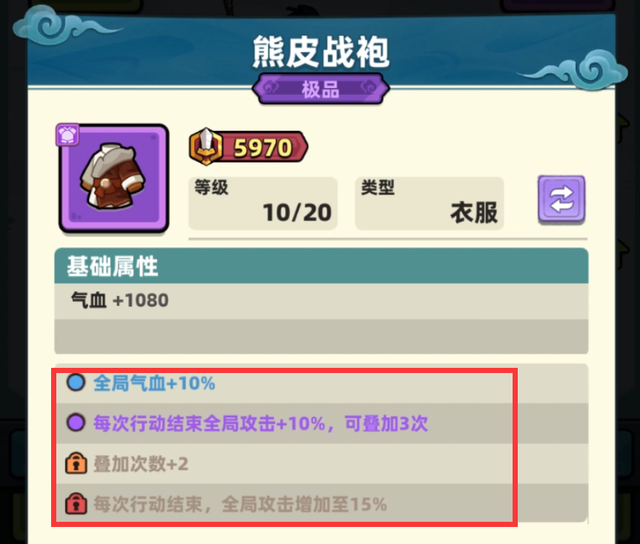
Task: Tap the 气血 +1080 attribute row
Action: [x=321, y=301]
